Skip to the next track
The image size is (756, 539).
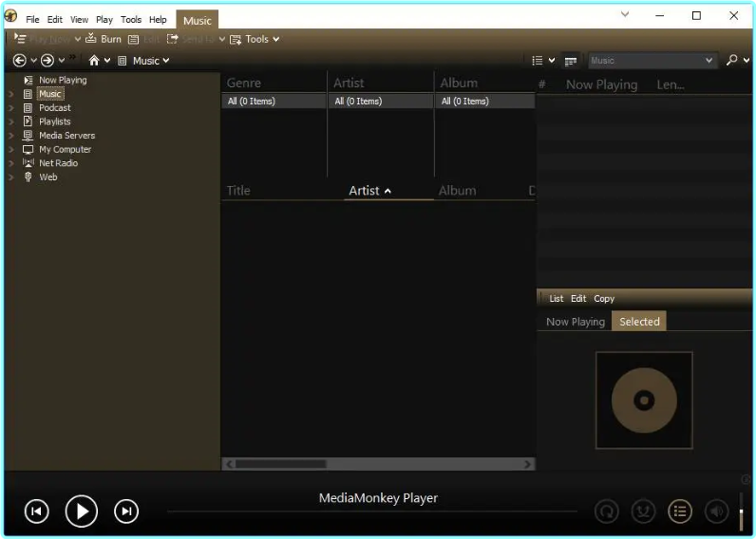(x=126, y=511)
